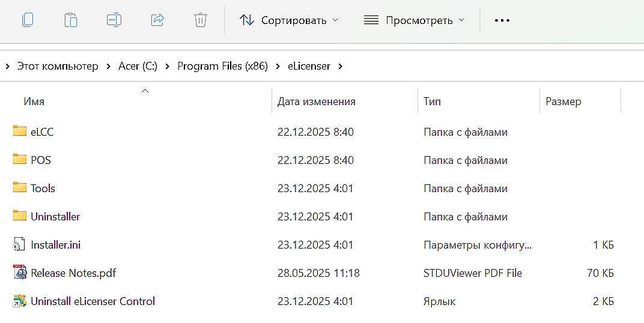This screenshot has width=644, height=323.
Task: Expand chevron before Этот компьютер
Action: pos(7,66)
